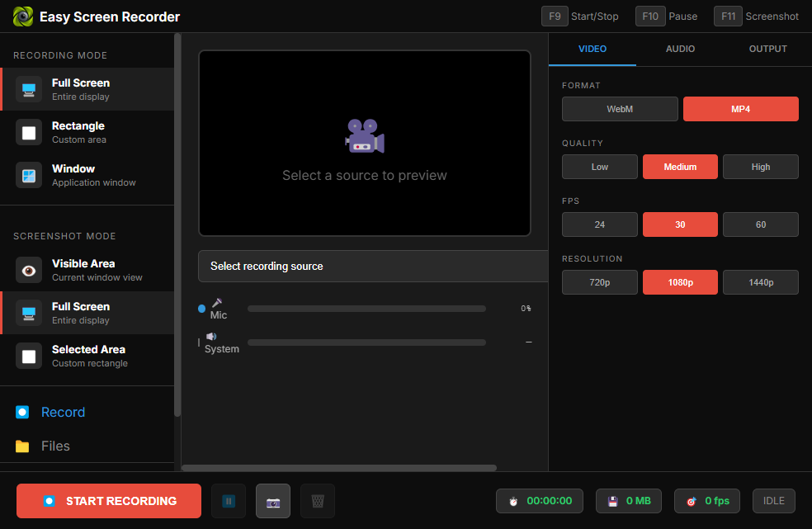Screen dimensions: 812x529
Task: Click the stopwatch timer icon
Action: tap(513, 501)
